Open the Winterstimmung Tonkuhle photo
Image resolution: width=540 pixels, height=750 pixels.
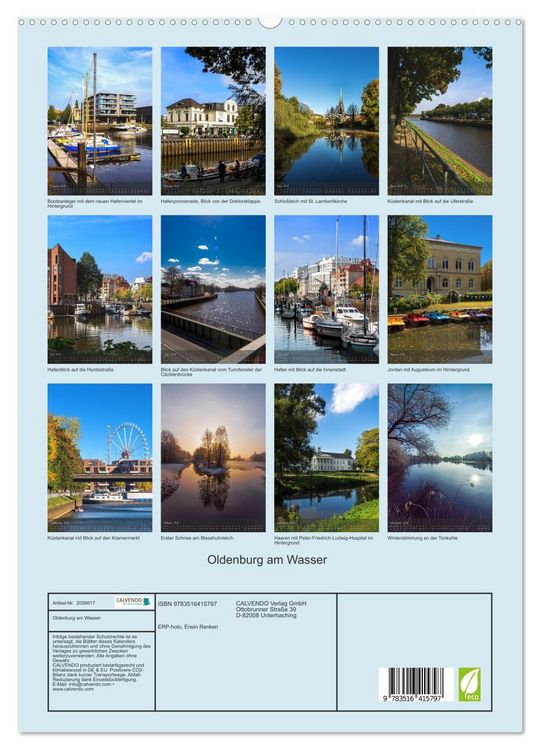440,458
